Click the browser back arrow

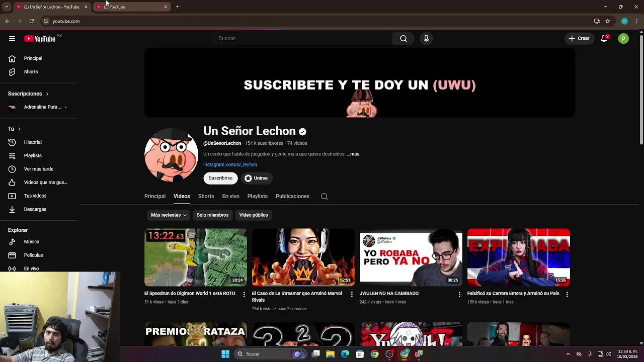click(7, 21)
